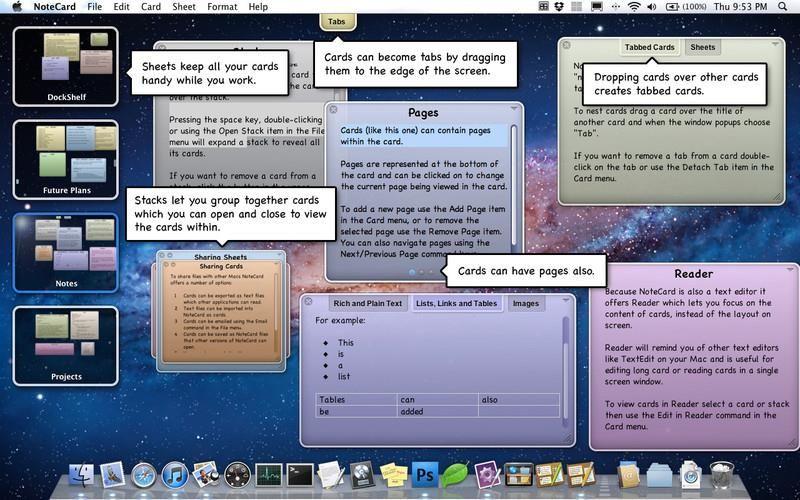Launch iTunes from the dock

click(x=175, y=474)
